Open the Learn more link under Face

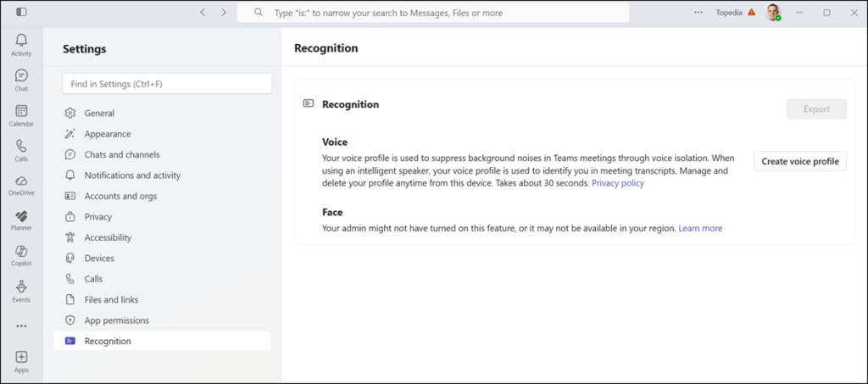click(700, 228)
